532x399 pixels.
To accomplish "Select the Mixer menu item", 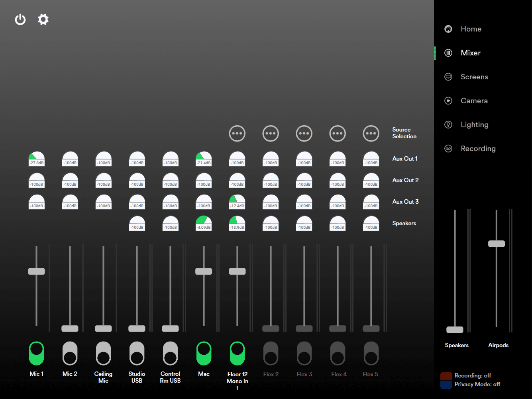I will [x=471, y=53].
